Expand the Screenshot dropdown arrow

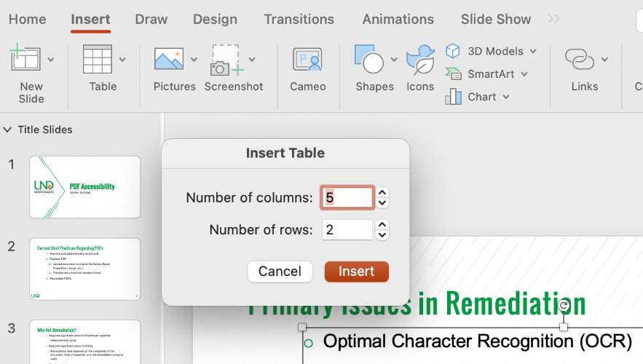click(x=252, y=60)
